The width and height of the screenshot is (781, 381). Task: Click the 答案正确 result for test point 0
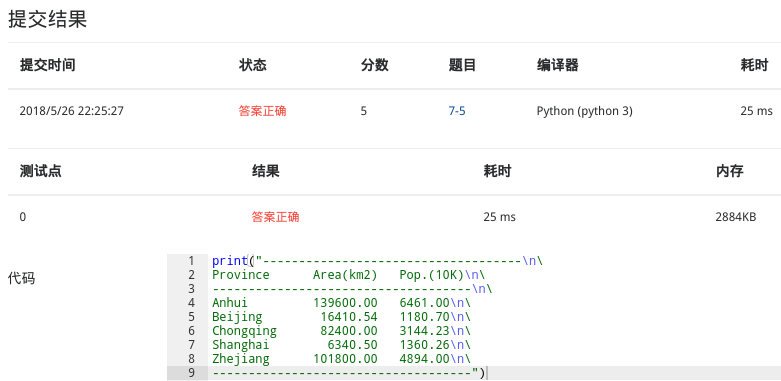point(275,217)
